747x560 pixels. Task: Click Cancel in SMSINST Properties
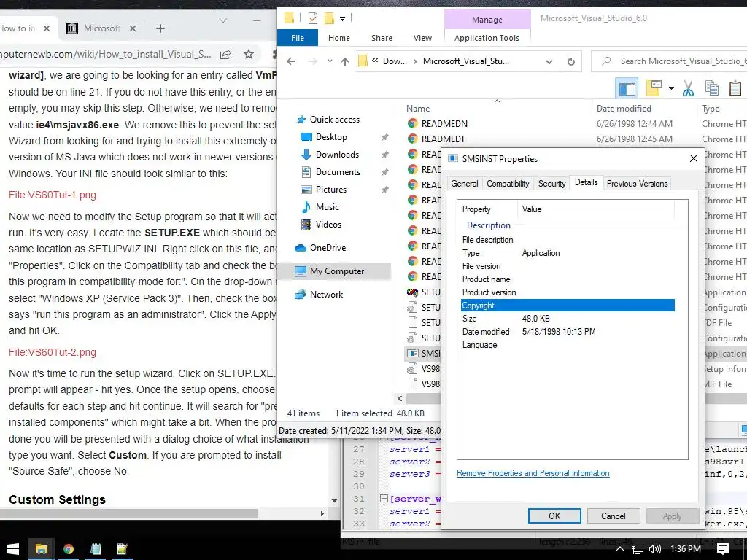coord(613,516)
